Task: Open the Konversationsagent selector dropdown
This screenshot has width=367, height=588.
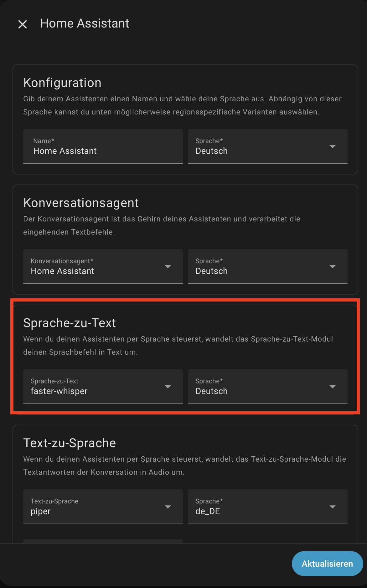Action: pyautogui.click(x=103, y=266)
